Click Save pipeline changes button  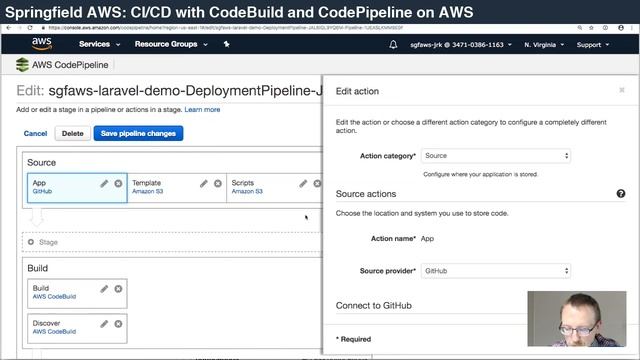point(138,133)
